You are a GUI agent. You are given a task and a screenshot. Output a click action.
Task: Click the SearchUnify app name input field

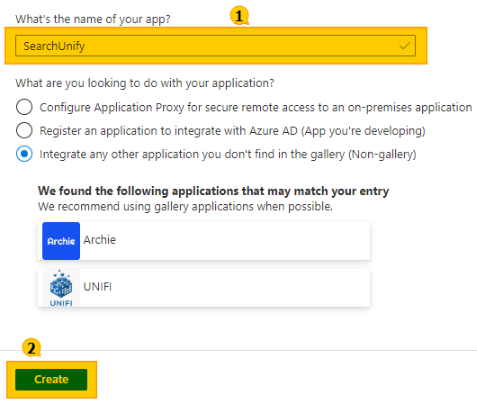(215, 46)
